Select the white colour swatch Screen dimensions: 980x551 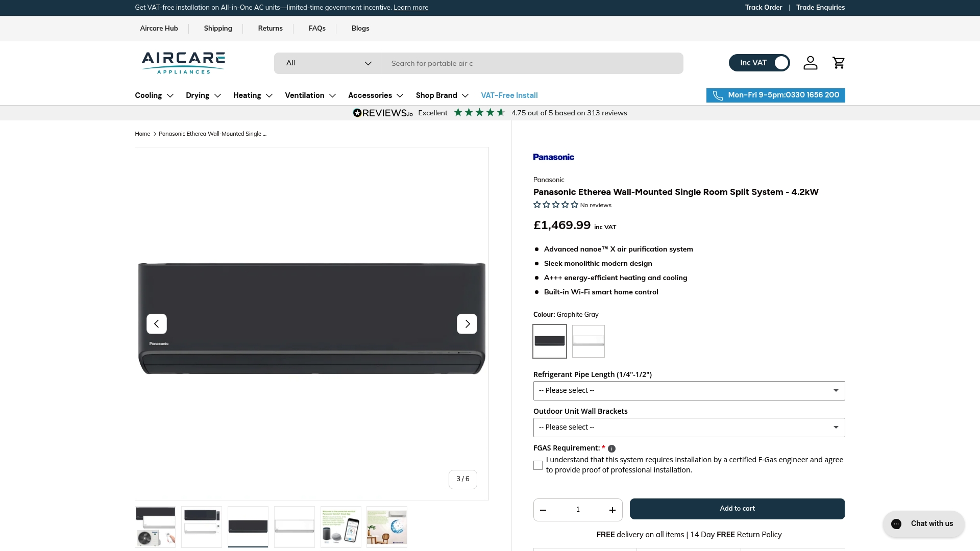tap(589, 341)
